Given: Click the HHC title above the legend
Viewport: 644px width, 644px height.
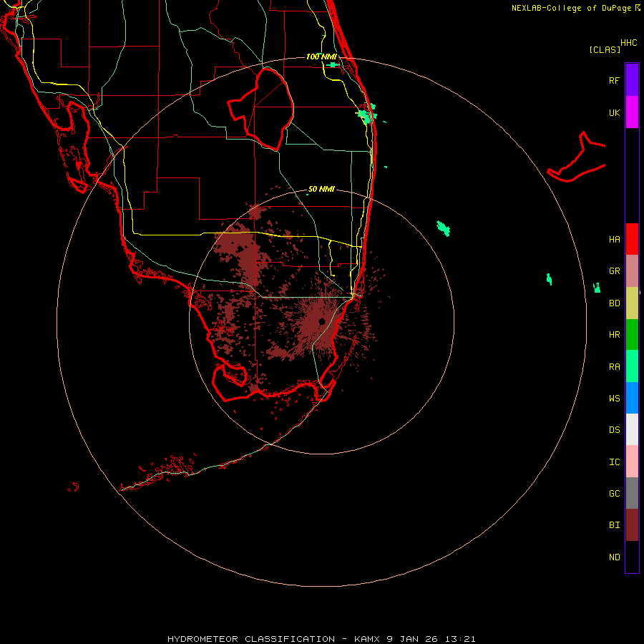Looking at the screenshot, I should click(629, 43).
